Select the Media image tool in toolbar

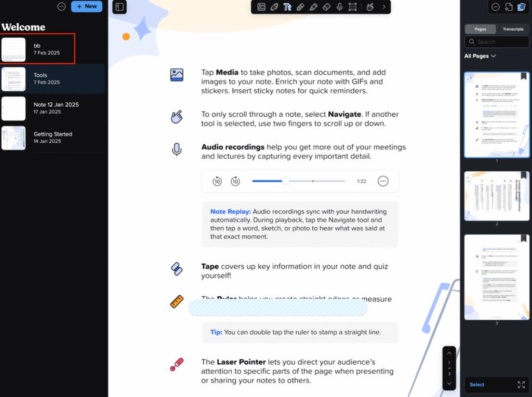pyautogui.click(x=261, y=7)
